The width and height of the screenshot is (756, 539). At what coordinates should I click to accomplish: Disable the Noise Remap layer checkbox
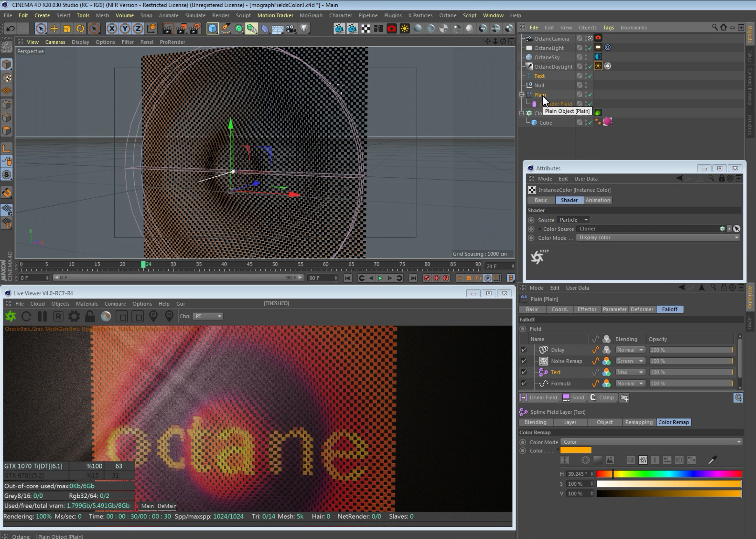point(523,361)
